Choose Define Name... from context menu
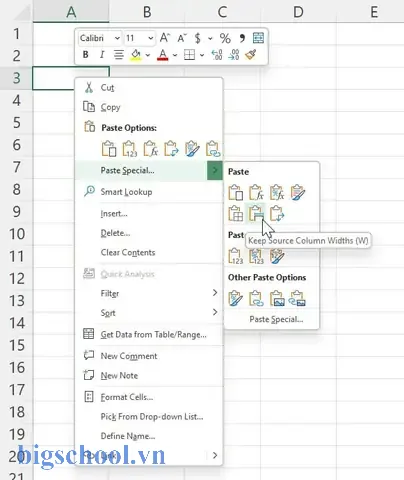This screenshot has height=480, width=404. (x=149, y=436)
